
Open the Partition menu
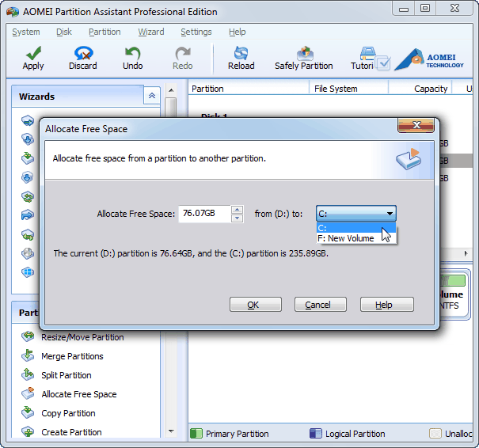(x=105, y=32)
